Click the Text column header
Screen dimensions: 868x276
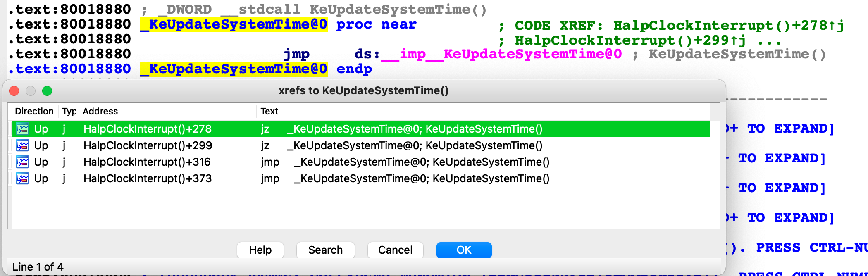pos(269,111)
